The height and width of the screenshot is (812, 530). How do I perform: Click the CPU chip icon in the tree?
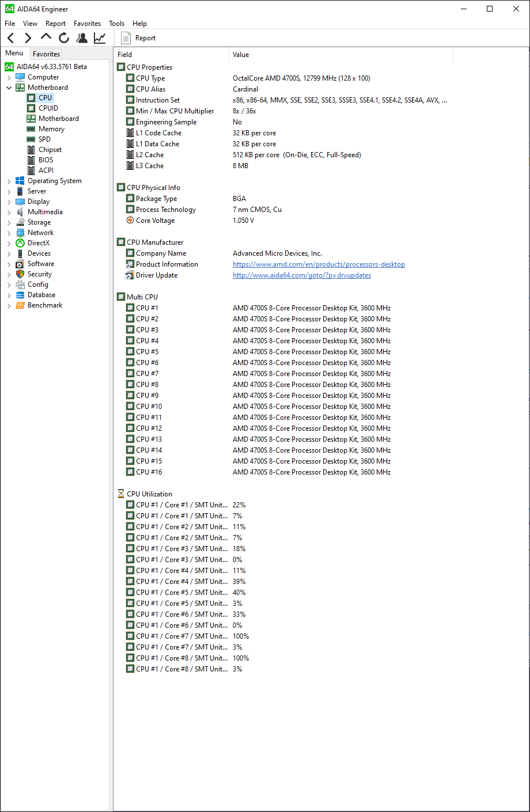pos(31,98)
